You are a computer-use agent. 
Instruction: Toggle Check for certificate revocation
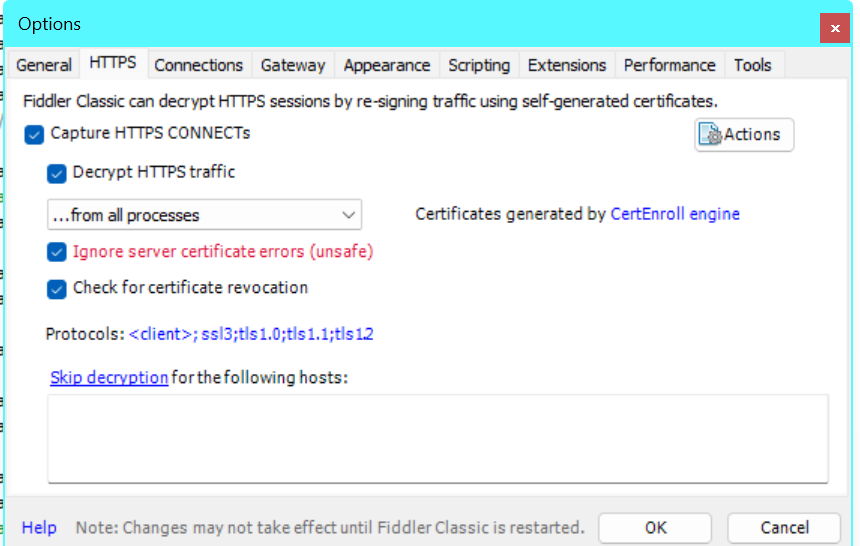[56, 289]
